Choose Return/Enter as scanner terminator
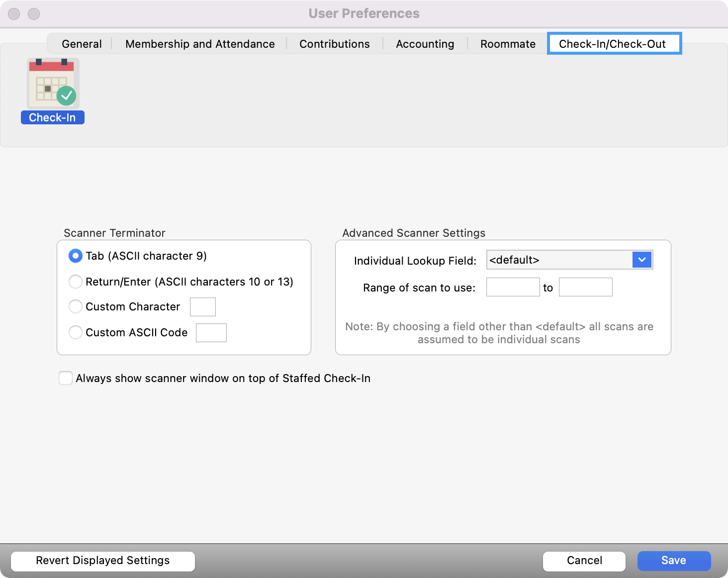This screenshot has height=578, width=728. 75,282
